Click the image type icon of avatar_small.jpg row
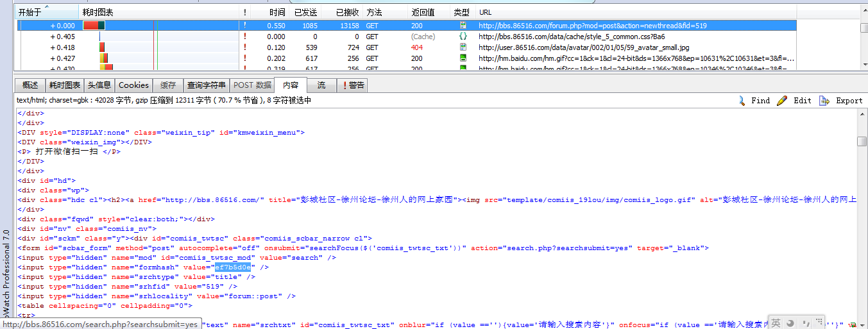This screenshot has width=868, height=329. 463,47
